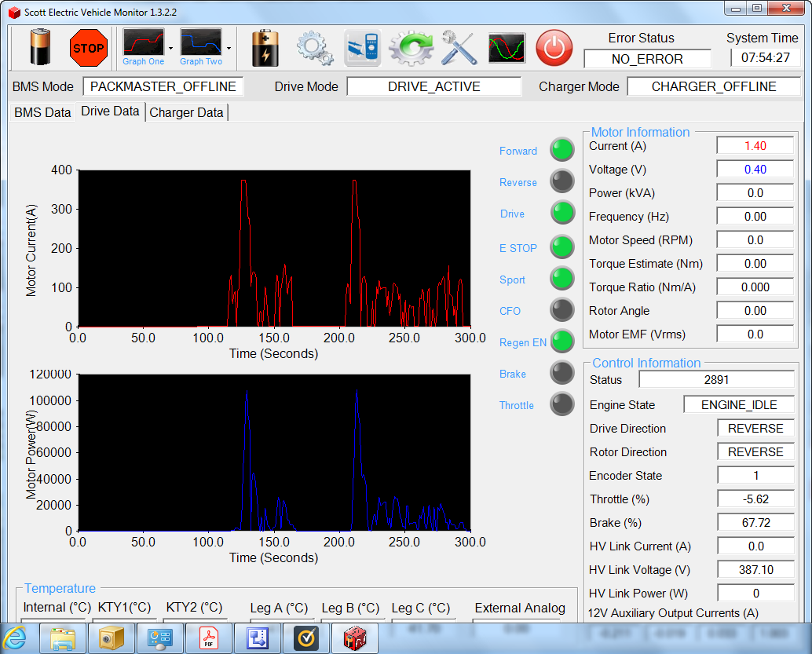Expand the Graph One dropdown arrow
Screen dimensions: 812x654
(170, 48)
